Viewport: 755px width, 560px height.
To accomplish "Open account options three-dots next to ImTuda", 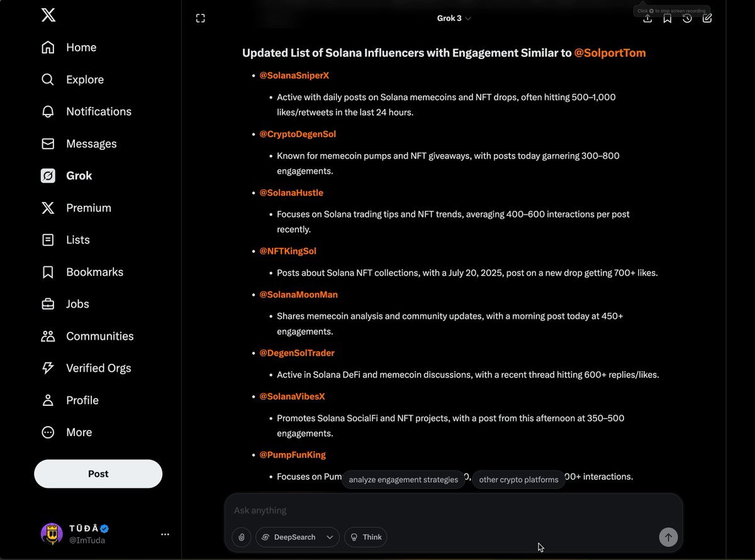I will coord(165,534).
